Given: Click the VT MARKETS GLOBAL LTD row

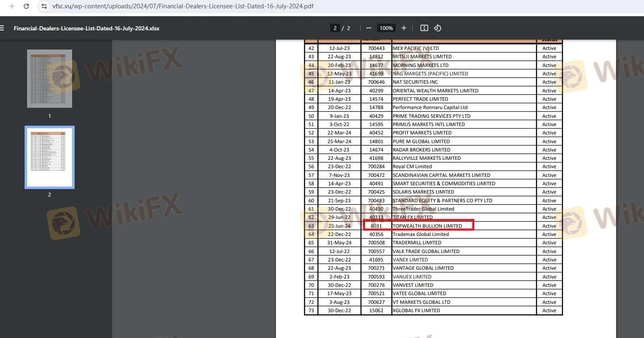Looking at the screenshot, I should click(x=421, y=302).
